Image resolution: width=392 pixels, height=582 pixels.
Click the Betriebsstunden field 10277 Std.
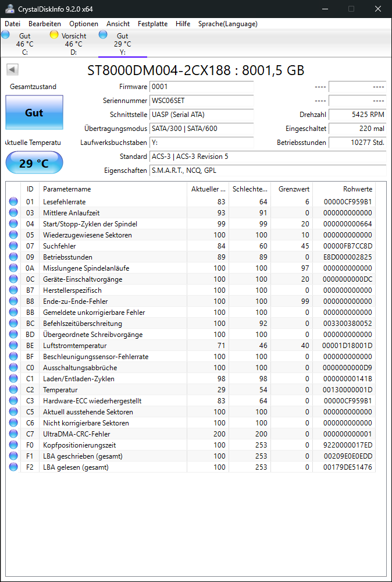click(x=358, y=143)
